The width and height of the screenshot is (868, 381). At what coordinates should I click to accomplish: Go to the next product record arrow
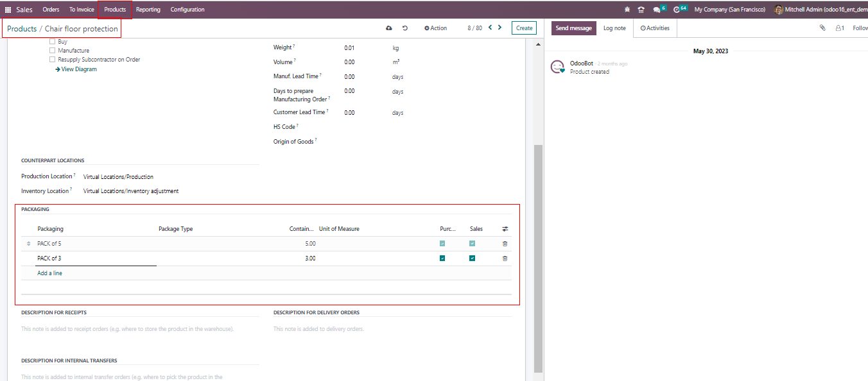pos(499,28)
